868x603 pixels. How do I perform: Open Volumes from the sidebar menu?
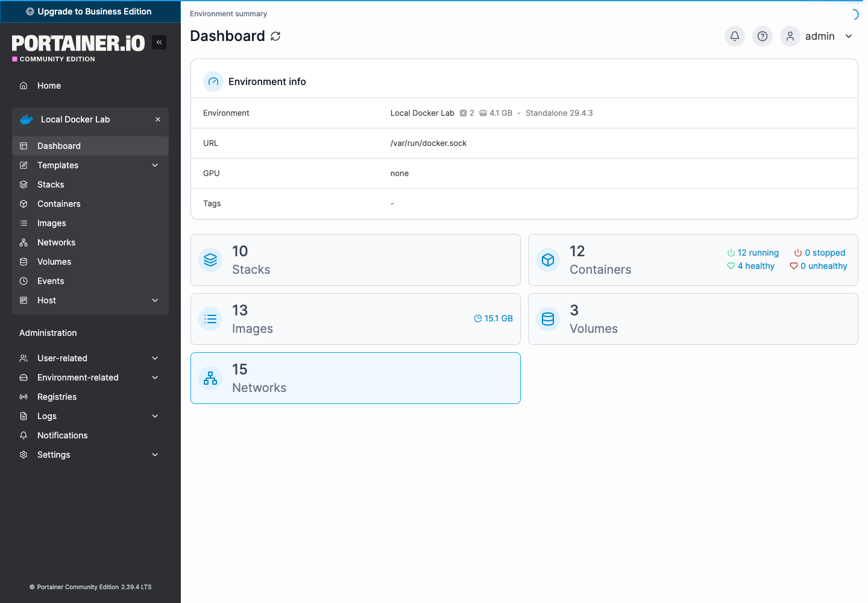coord(90,262)
